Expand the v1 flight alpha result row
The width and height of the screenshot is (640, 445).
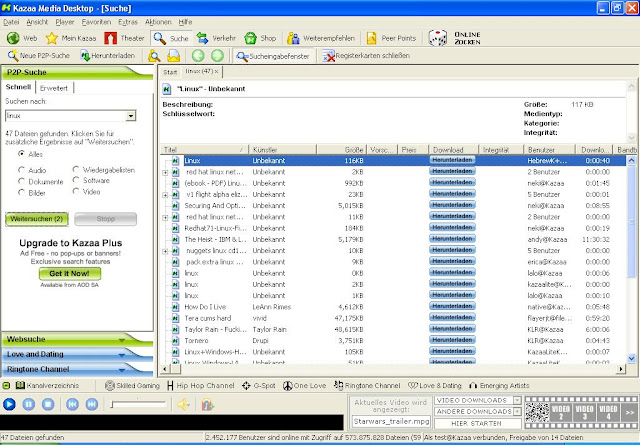tap(165, 195)
